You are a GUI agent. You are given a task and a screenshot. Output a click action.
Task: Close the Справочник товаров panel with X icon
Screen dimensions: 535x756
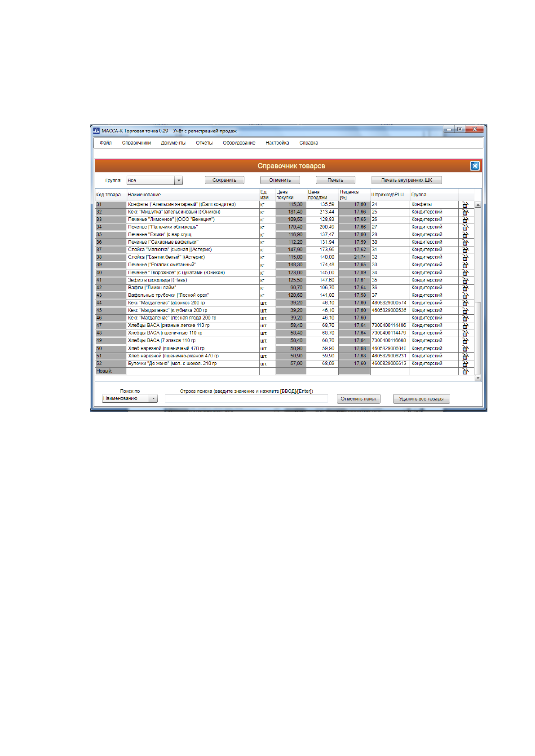click(475, 166)
